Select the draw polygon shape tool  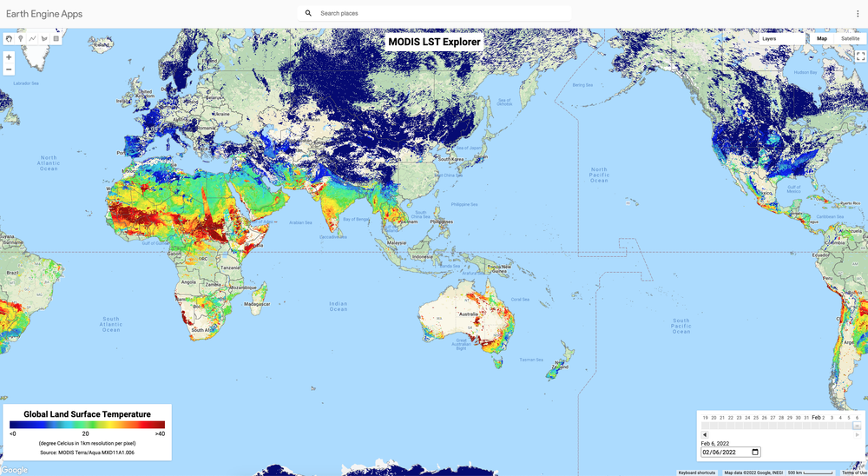coord(43,39)
